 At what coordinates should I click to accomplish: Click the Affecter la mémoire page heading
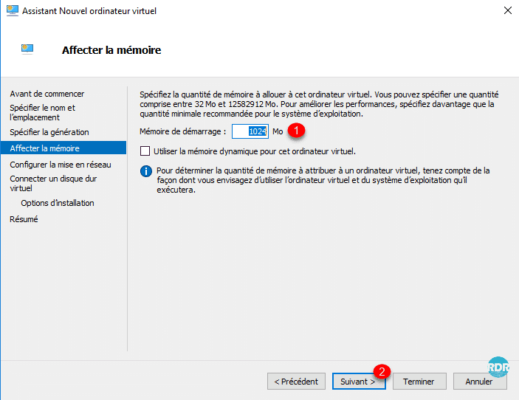click(x=111, y=50)
